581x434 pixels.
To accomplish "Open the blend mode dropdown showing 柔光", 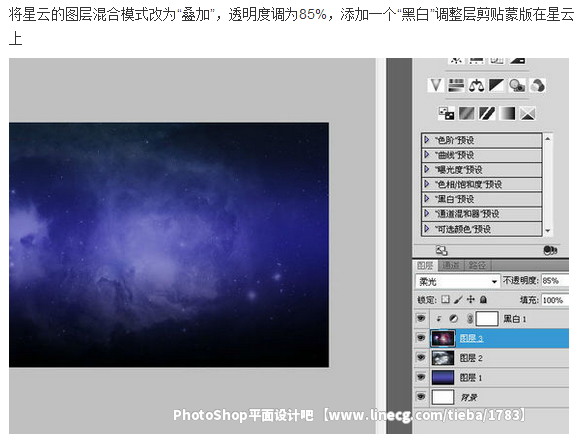I will point(458,282).
